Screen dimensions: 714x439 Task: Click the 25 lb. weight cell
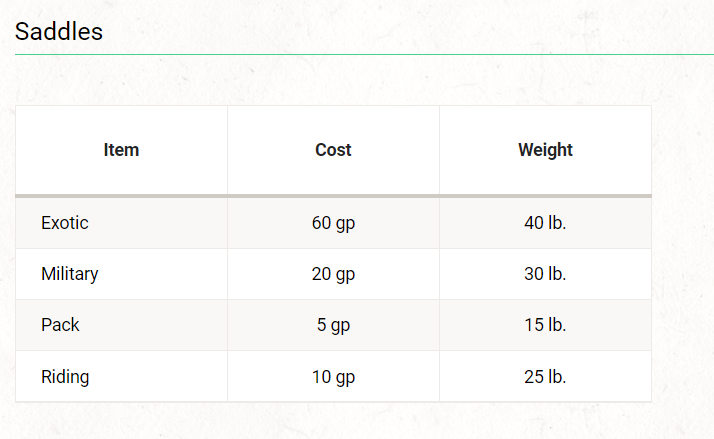point(545,377)
